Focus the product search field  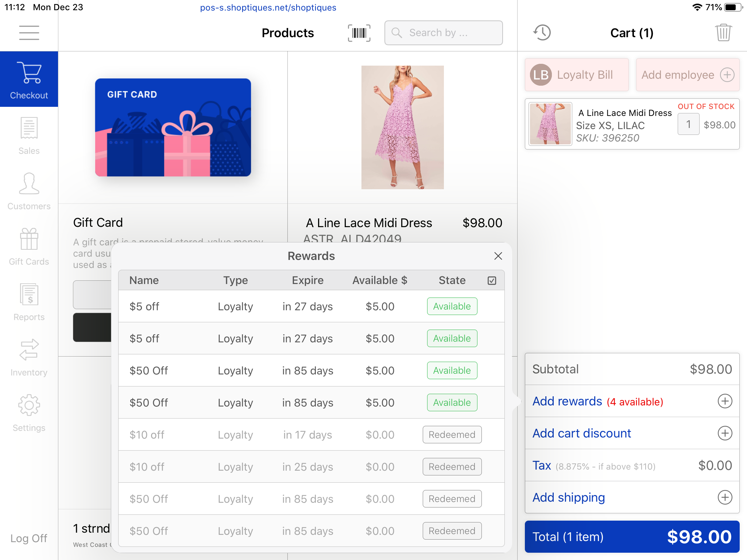(444, 33)
